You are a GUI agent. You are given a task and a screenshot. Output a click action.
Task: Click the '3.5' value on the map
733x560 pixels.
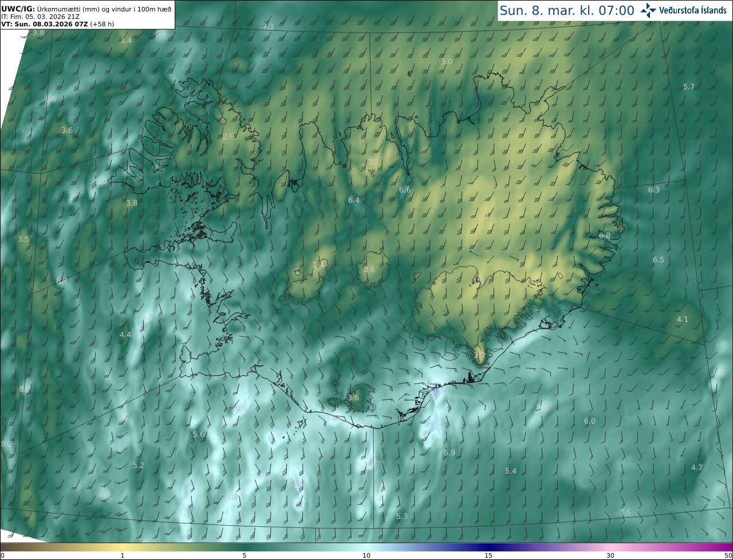pyautogui.click(x=23, y=239)
